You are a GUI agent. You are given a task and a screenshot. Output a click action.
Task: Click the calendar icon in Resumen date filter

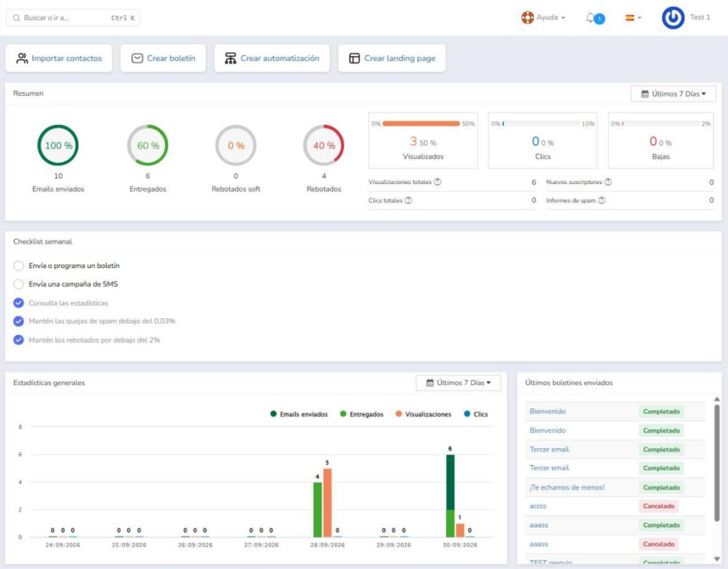point(645,94)
